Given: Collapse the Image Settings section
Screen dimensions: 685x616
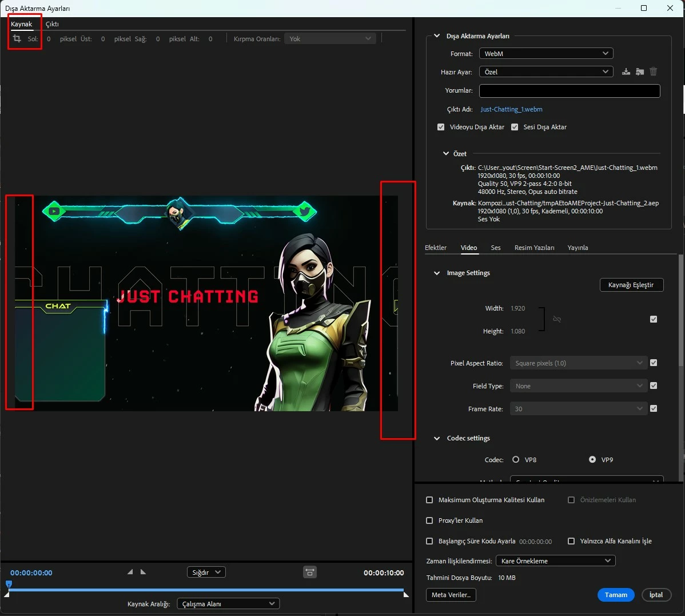Looking at the screenshot, I should coord(437,273).
